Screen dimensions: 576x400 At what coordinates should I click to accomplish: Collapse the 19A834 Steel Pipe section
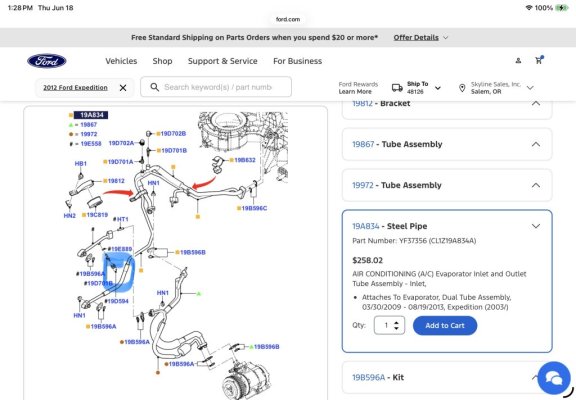pos(447,226)
